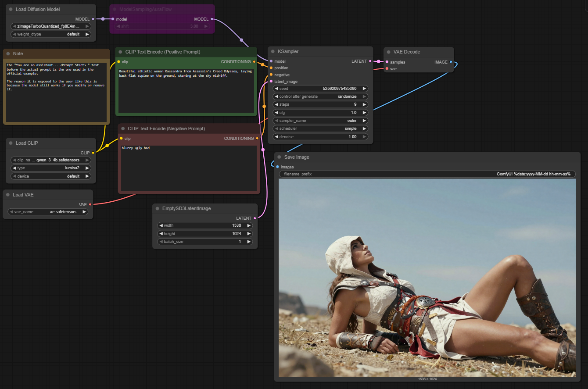Decrease batch_size with its left arrow
This screenshot has height=389, width=588.
tap(161, 242)
